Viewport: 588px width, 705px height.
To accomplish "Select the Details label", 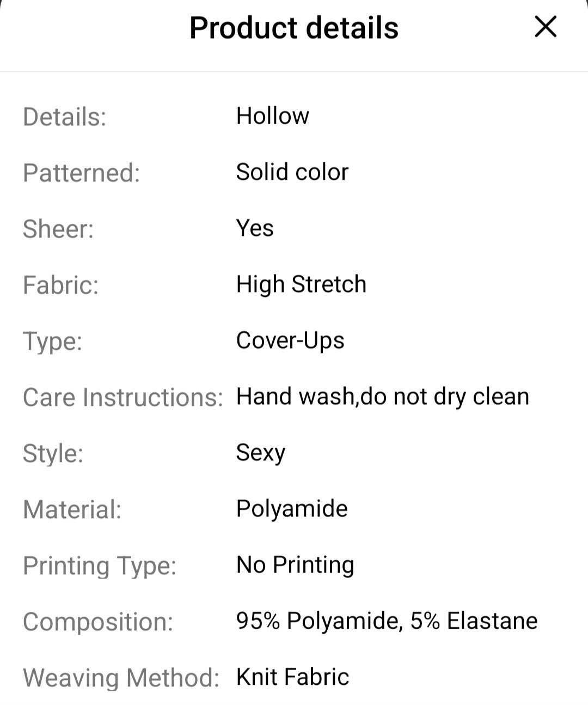I will pos(64,116).
